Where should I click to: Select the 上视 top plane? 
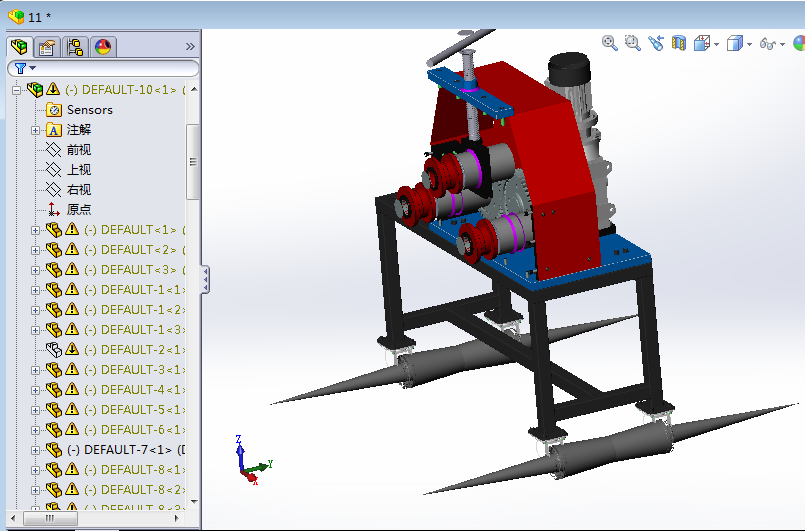pos(79,170)
